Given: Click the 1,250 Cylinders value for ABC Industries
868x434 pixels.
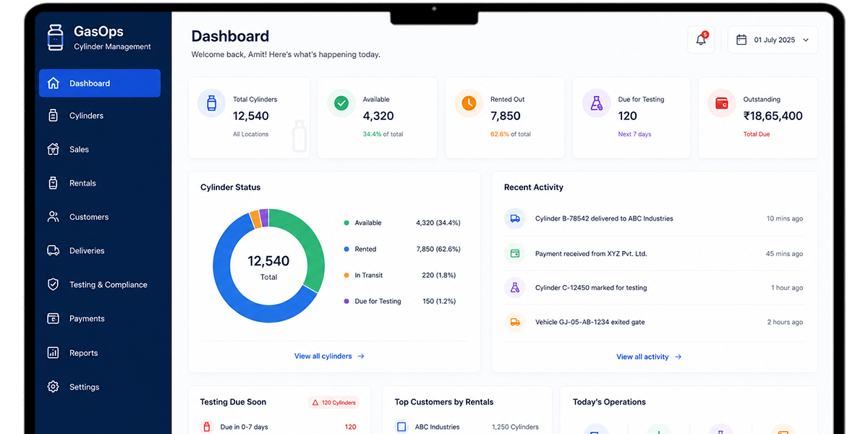Looking at the screenshot, I should pos(515,427).
